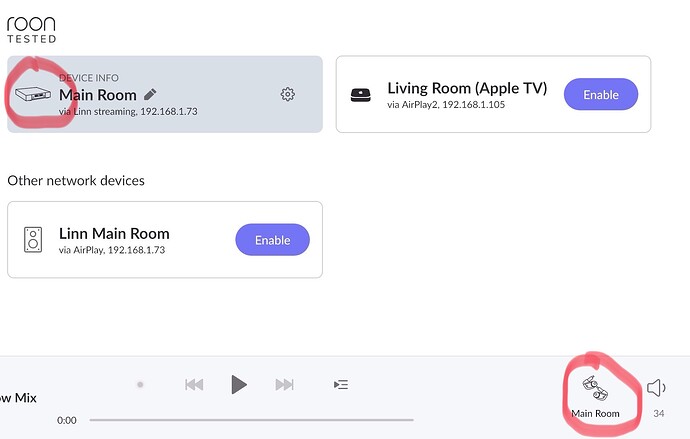690x439 pixels.
Task: Click the Roon Tested logo
Action: pyautogui.click(x=31, y=30)
